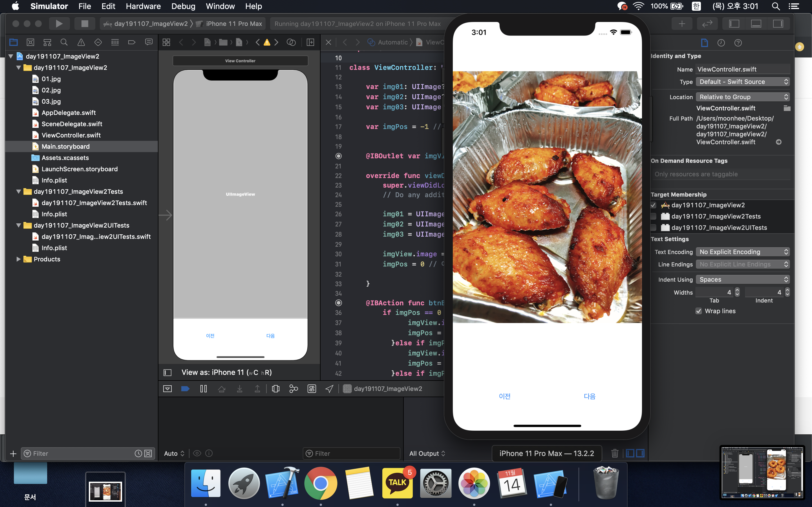Viewport: 812px width, 507px height.
Task: Tap the 이전 button in simulator
Action: (x=505, y=396)
